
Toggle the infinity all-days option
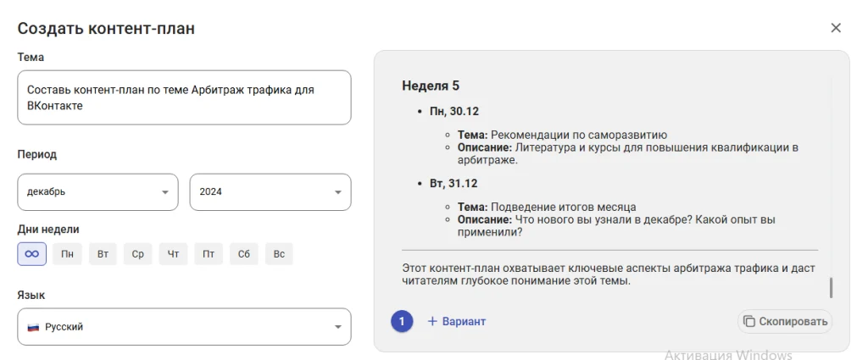[x=32, y=254]
